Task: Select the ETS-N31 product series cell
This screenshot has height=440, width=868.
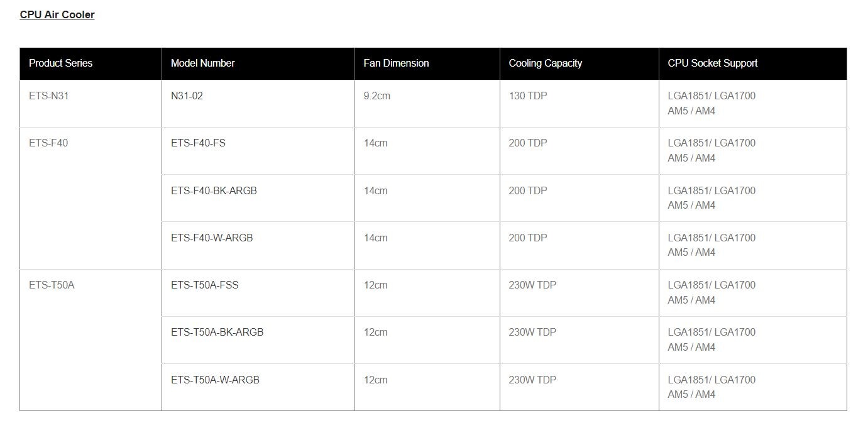Action: coord(48,96)
